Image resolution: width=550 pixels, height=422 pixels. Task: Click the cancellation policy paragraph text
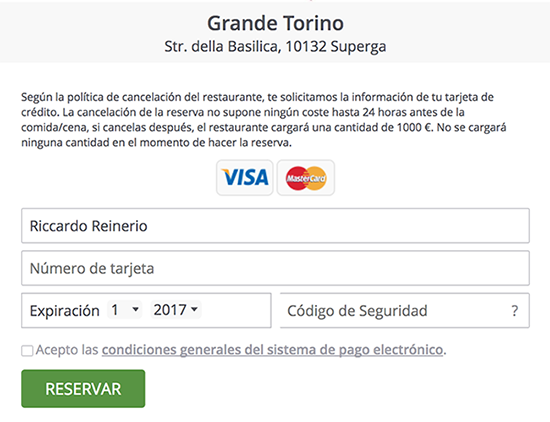264,120
